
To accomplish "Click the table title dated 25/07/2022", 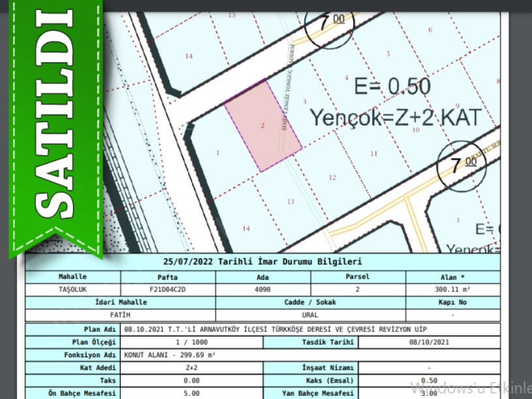I will [262, 262].
